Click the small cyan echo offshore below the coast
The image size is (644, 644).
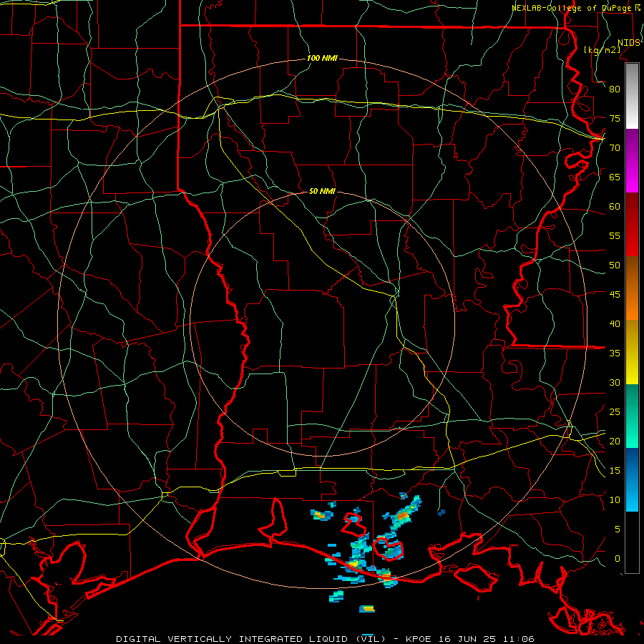[x=336, y=596]
